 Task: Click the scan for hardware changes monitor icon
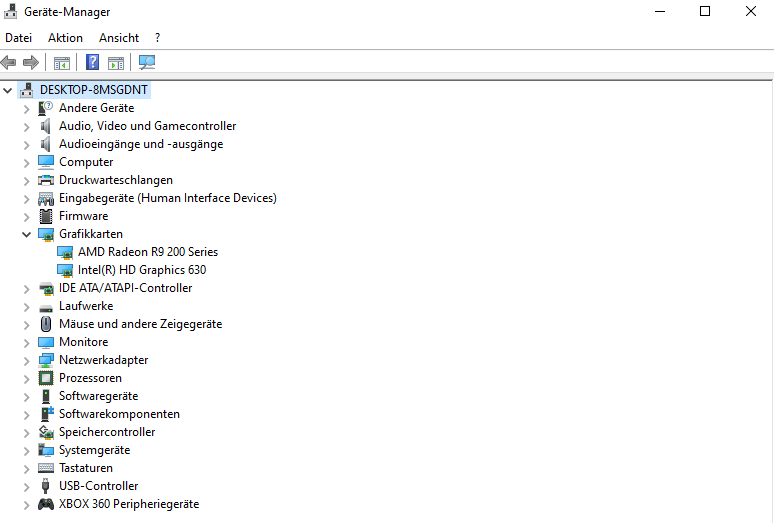[147, 62]
